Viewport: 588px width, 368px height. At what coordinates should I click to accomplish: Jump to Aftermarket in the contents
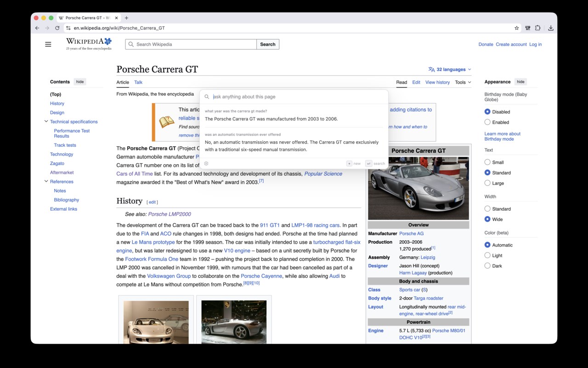[62, 172]
